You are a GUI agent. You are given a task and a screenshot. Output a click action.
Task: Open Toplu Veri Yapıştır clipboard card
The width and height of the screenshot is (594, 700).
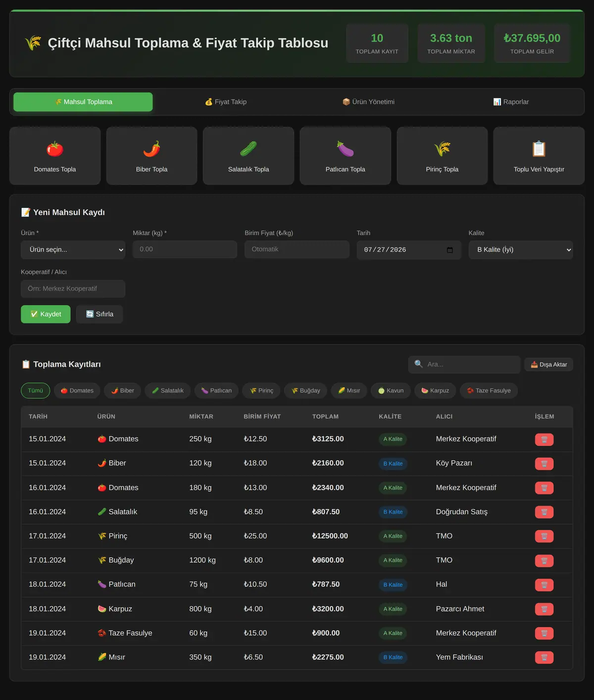539,156
